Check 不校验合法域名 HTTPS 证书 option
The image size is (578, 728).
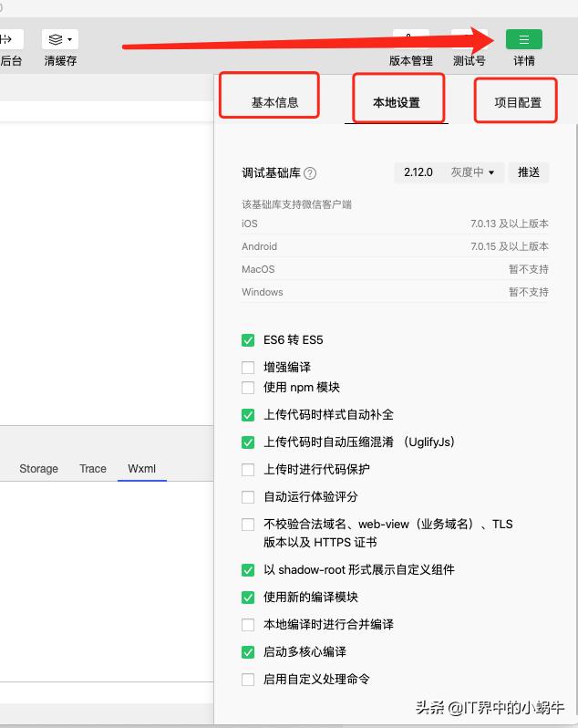[x=248, y=525]
